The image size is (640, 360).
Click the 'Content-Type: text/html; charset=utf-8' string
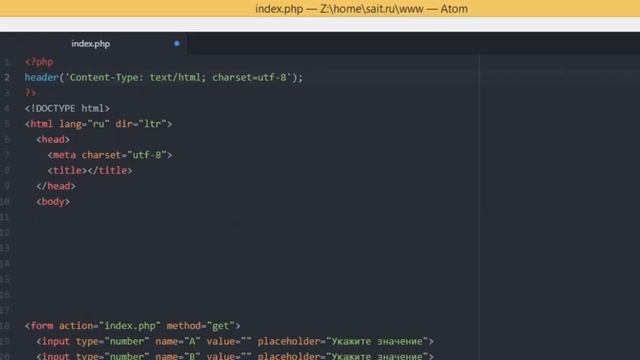pyautogui.click(x=178, y=78)
